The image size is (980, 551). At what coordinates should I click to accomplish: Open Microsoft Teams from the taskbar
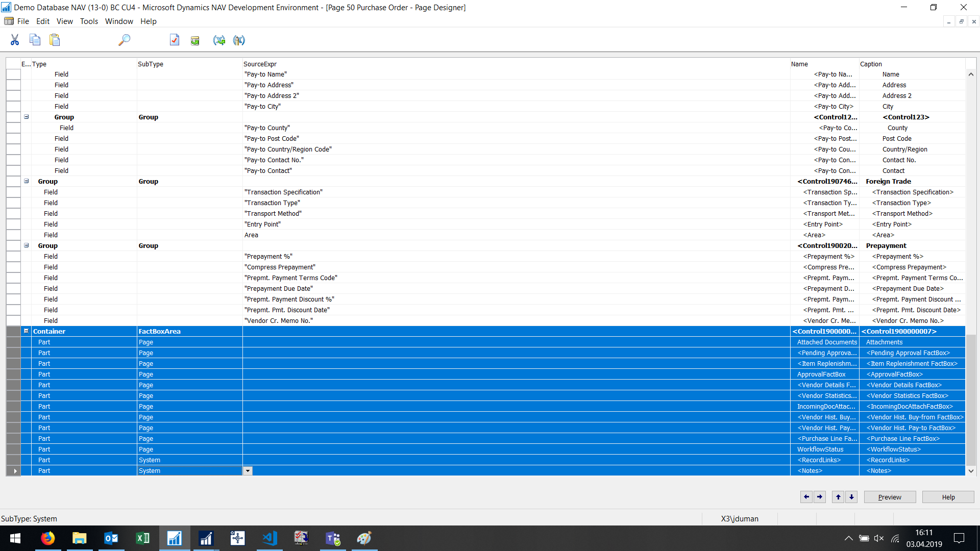tap(333, 538)
